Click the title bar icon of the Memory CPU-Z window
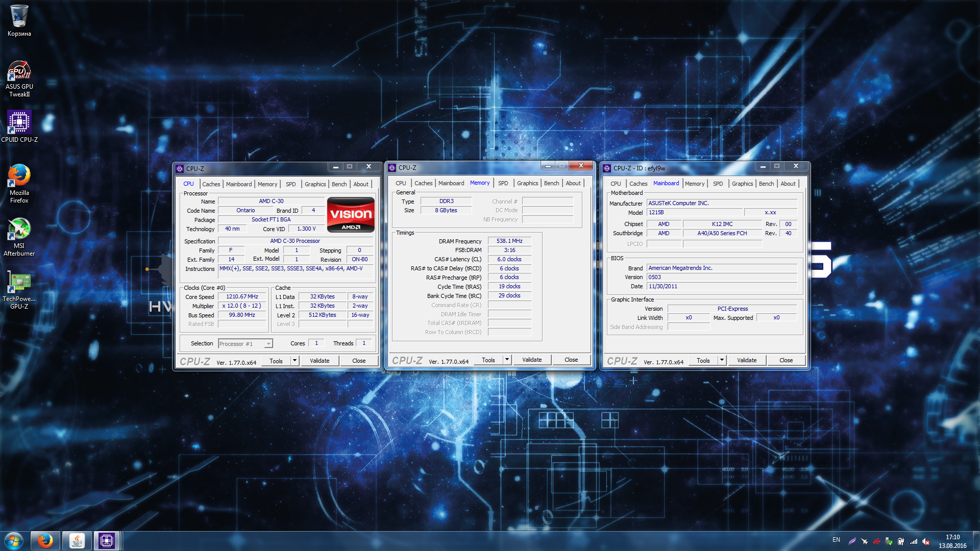 (x=392, y=167)
